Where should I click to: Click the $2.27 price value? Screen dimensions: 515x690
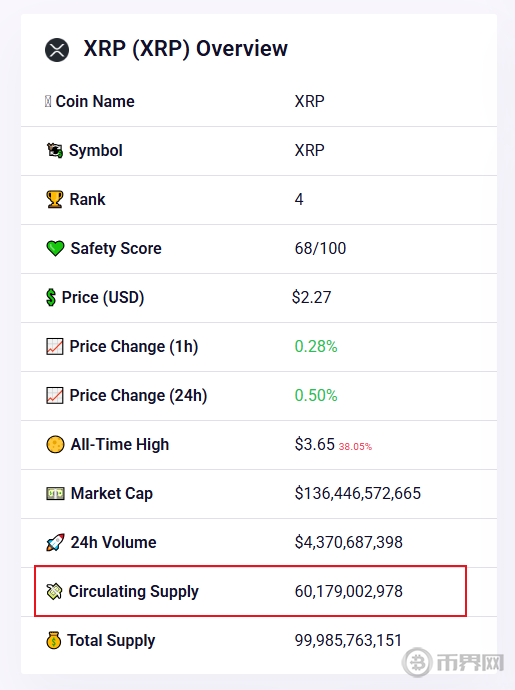tap(311, 297)
